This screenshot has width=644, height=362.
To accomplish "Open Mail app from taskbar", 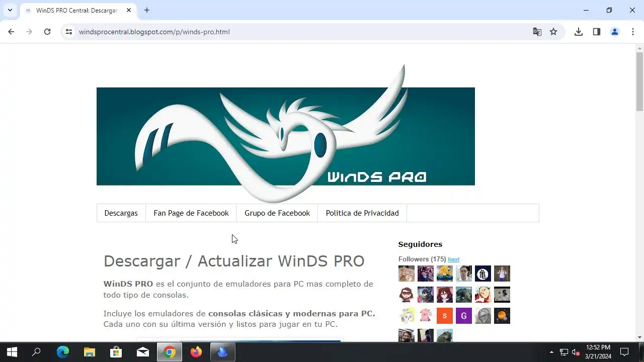I will click(x=143, y=352).
